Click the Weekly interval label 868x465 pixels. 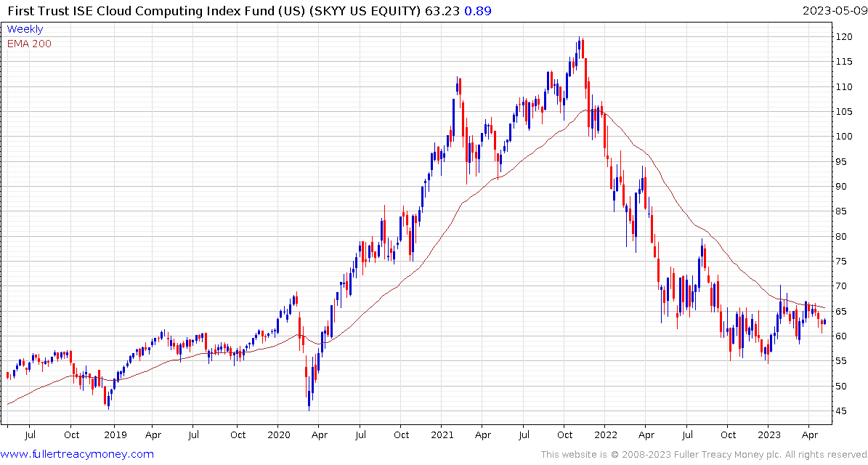(25, 29)
